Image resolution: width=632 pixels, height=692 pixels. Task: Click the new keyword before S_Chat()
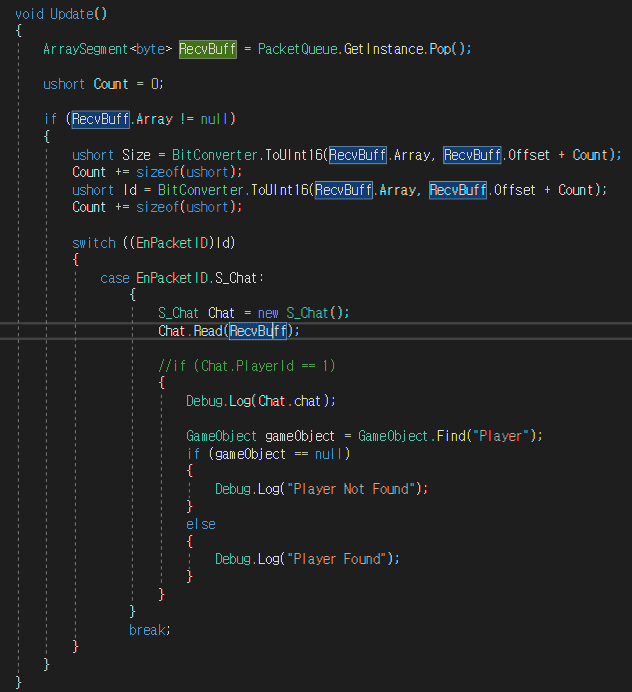[268, 313]
